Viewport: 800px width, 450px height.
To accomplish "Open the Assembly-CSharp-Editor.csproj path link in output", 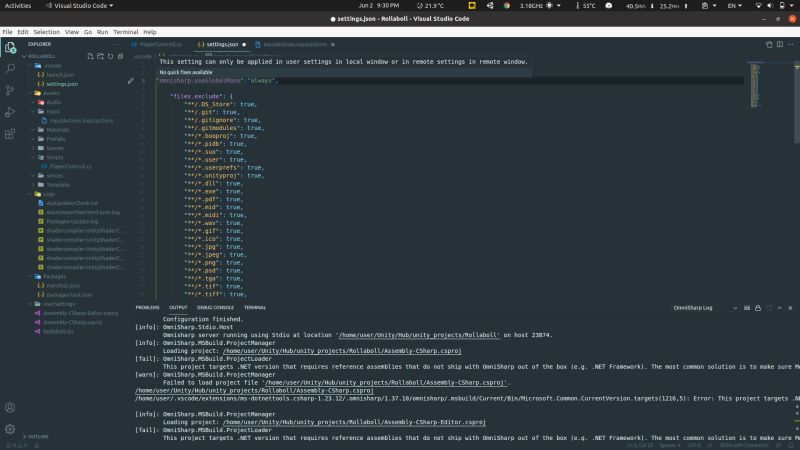I will tap(354, 422).
